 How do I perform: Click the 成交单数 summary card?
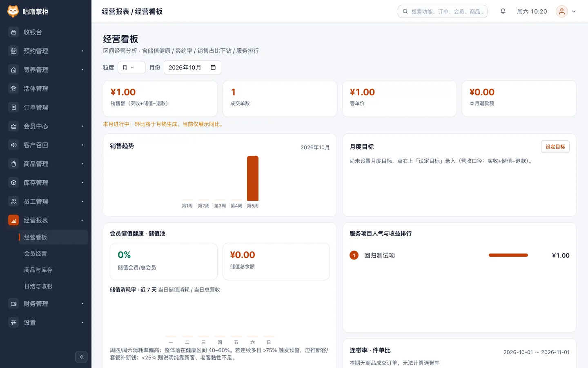[280, 99]
